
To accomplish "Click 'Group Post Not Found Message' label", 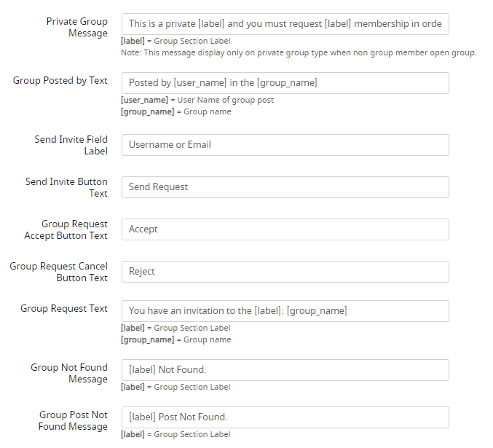I will click(73, 420).
